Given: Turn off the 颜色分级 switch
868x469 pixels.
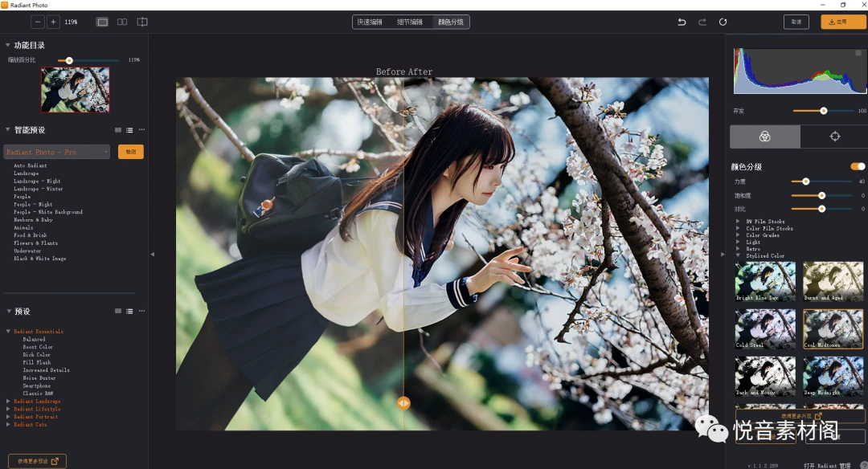Looking at the screenshot, I should [858, 166].
